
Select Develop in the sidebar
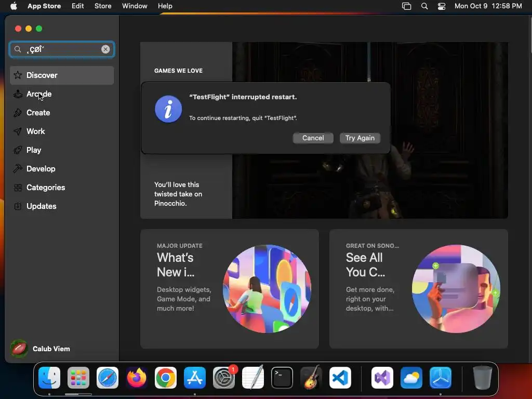tap(62, 169)
